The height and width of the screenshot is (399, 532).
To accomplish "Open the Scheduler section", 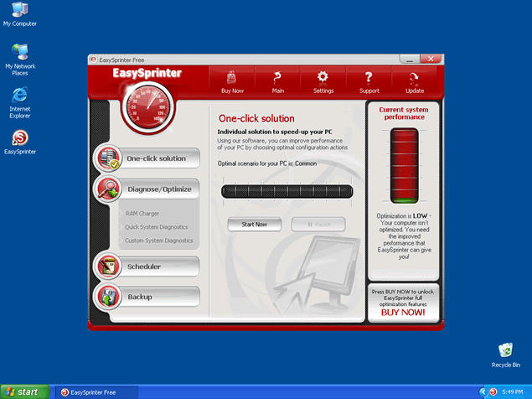I will (x=144, y=267).
